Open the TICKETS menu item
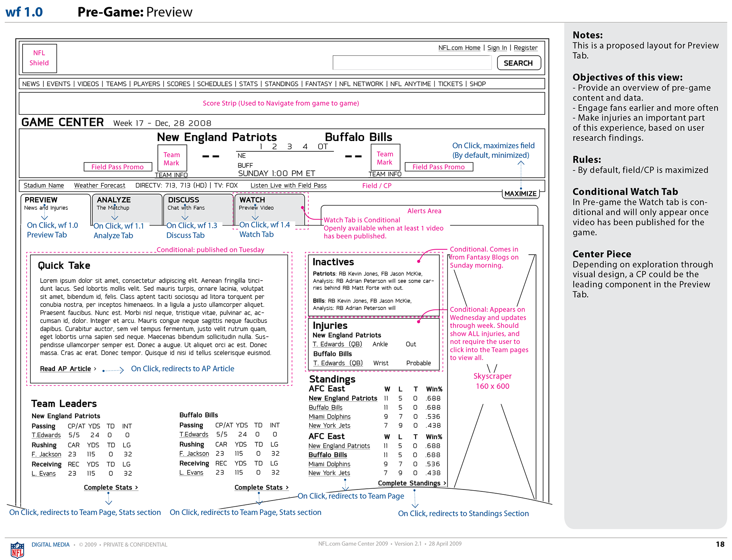Image resolution: width=732 pixels, height=560 pixels. (450, 84)
